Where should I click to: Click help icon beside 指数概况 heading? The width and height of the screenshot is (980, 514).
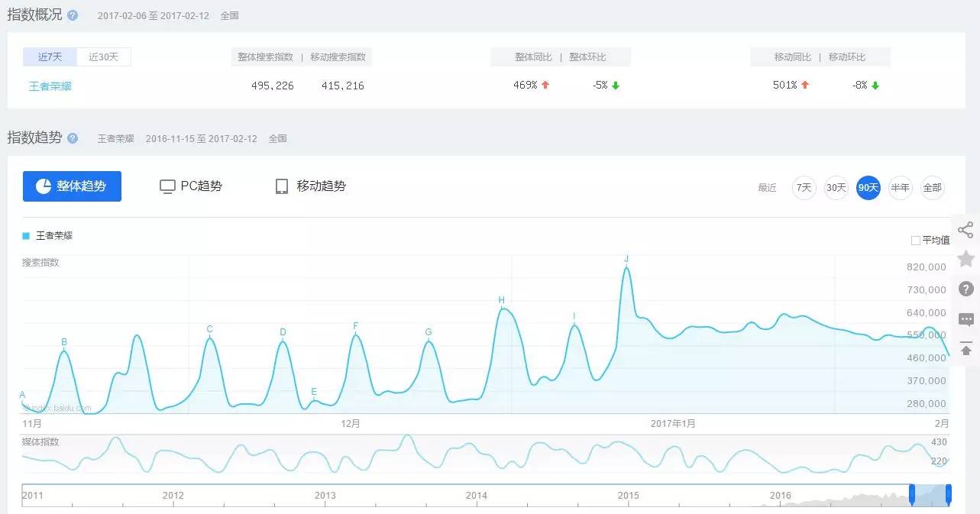(x=73, y=15)
